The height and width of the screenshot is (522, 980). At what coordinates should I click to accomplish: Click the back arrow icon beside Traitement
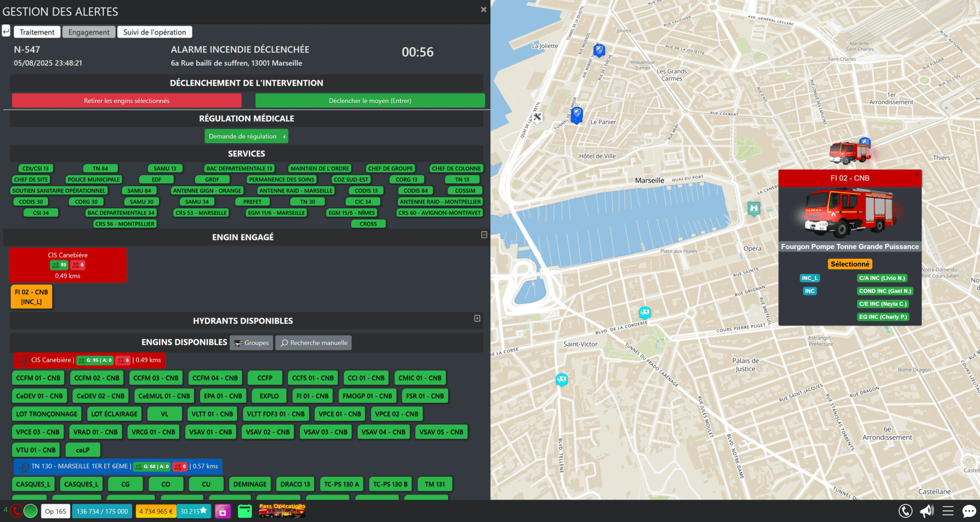[x=6, y=32]
